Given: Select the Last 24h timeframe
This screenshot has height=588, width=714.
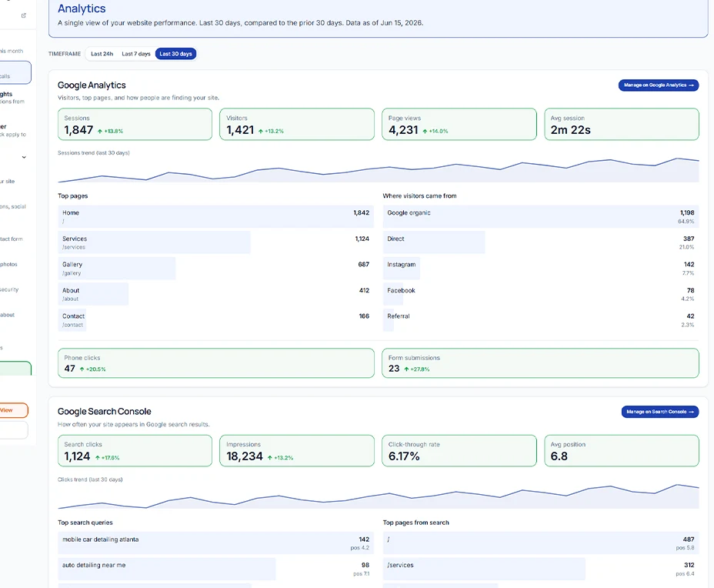Looking at the screenshot, I should coord(102,54).
